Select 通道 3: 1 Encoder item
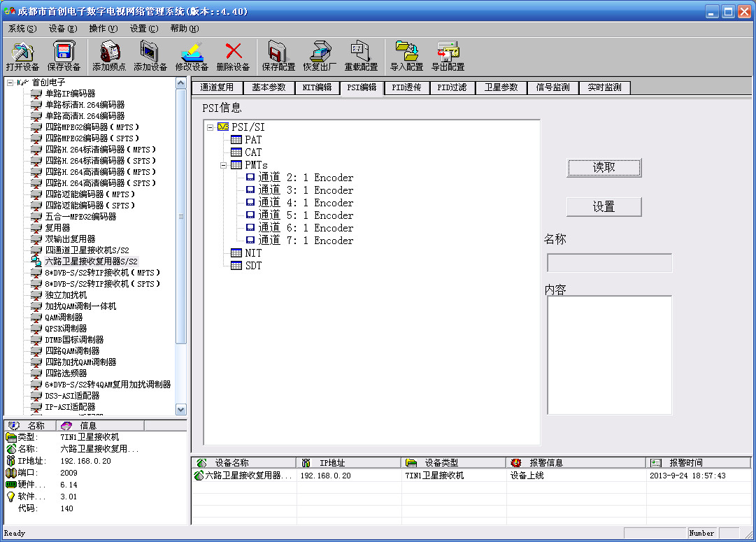This screenshot has width=756, height=542. pos(306,190)
